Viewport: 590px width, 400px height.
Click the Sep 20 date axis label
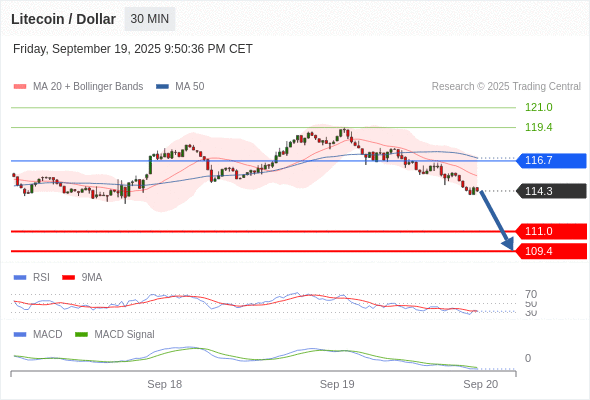click(x=481, y=384)
